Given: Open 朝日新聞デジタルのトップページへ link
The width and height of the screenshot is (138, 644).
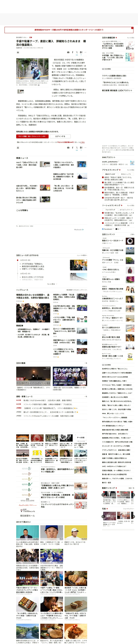Looking at the screenshot, I should tap(77, 290).
